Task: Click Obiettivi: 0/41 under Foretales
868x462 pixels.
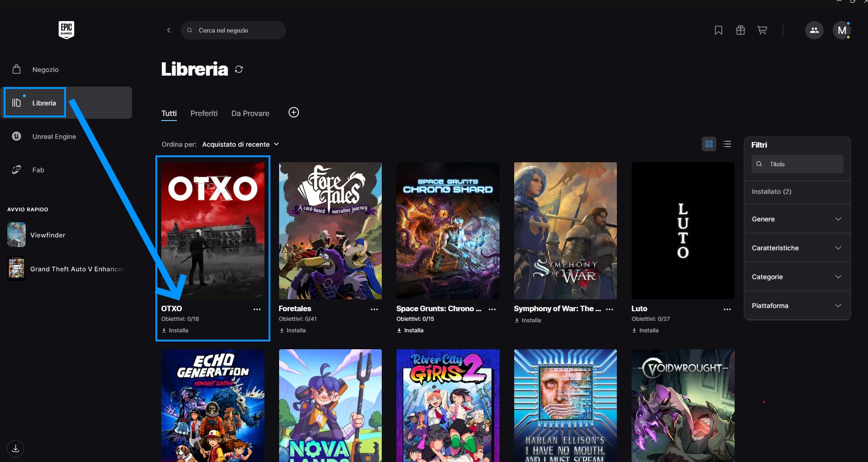Action: pos(297,319)
